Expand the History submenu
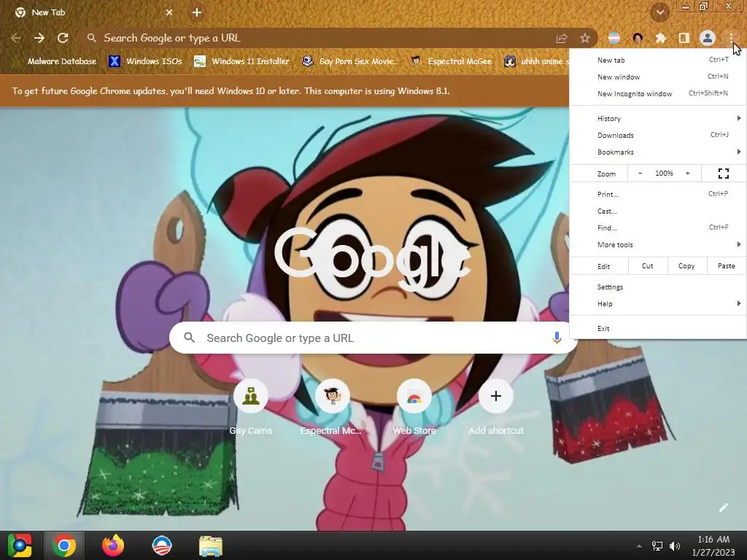 pyautogui.click(x=658, y=118)
